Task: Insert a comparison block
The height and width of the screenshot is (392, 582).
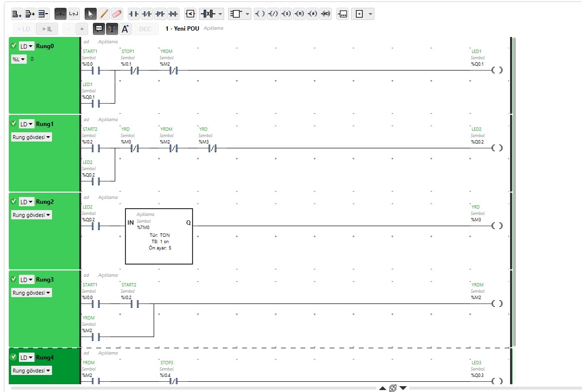Action: click(190, 14)
